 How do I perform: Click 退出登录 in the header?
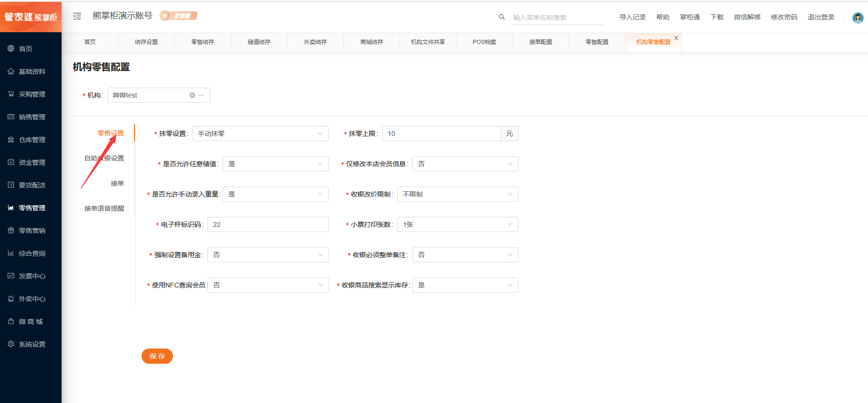(x=821, y=17)
